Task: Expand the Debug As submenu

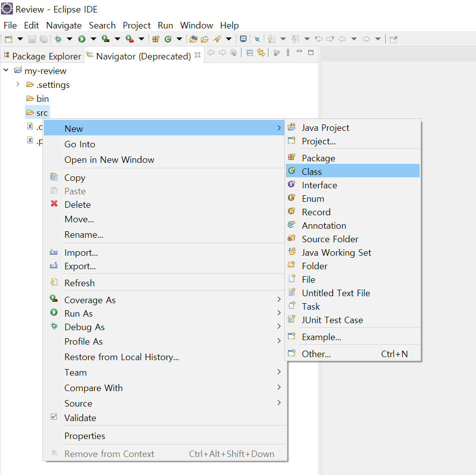Action: tap(164, 327)
